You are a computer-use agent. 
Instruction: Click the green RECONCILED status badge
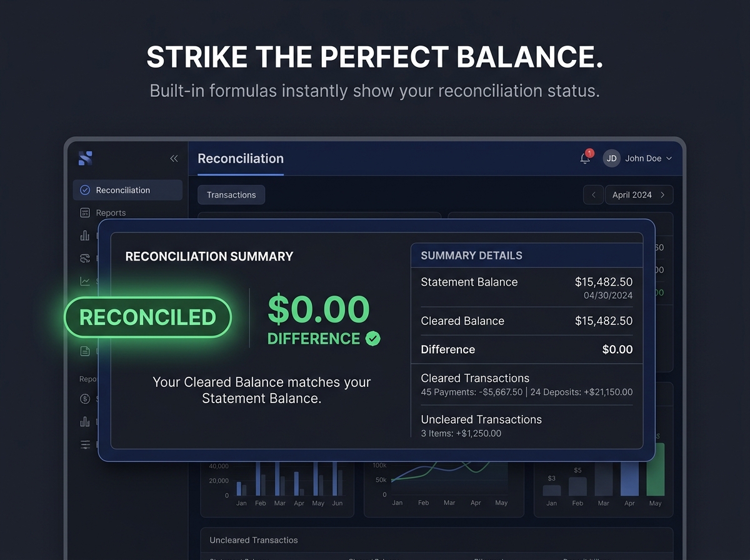[x=147, y=317]
